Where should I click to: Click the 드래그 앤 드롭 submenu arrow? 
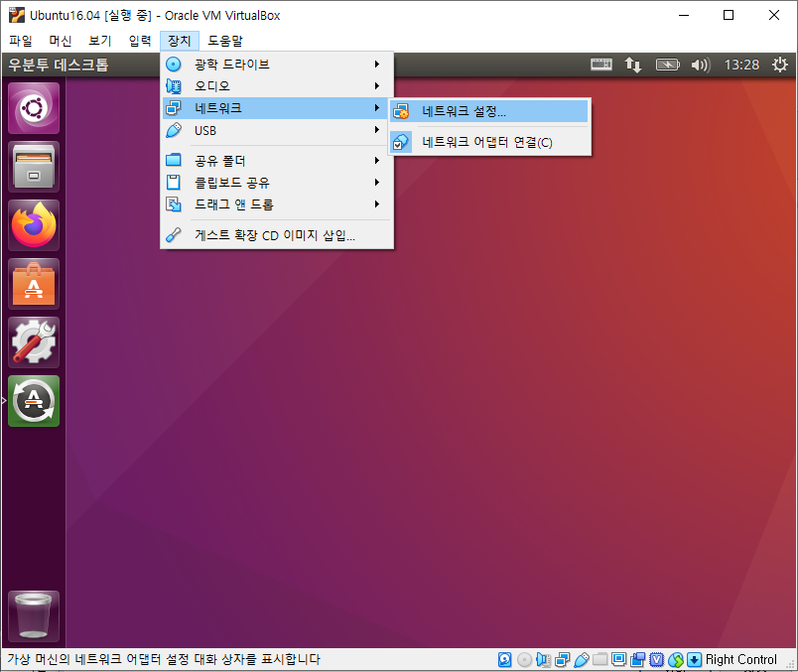pos(377,204)
